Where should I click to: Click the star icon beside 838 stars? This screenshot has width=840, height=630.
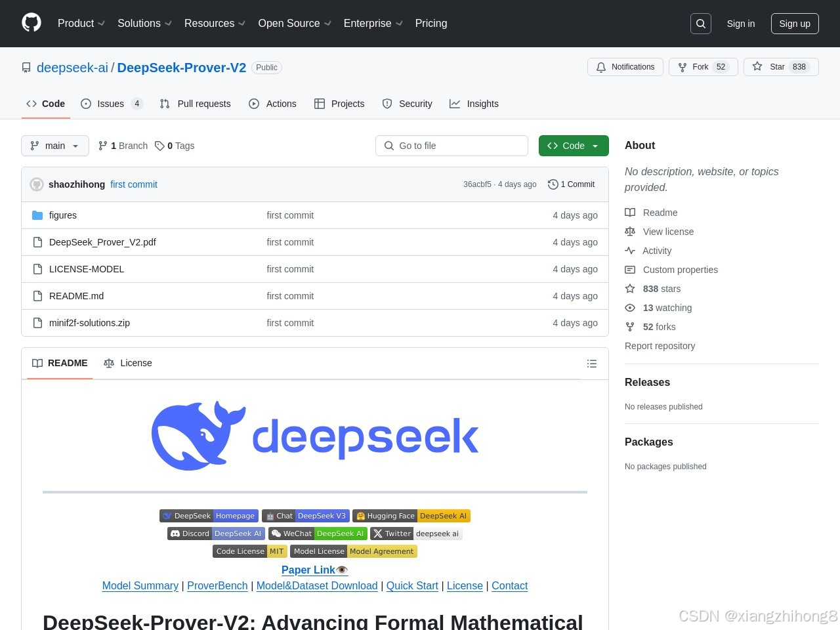[630, 289]
